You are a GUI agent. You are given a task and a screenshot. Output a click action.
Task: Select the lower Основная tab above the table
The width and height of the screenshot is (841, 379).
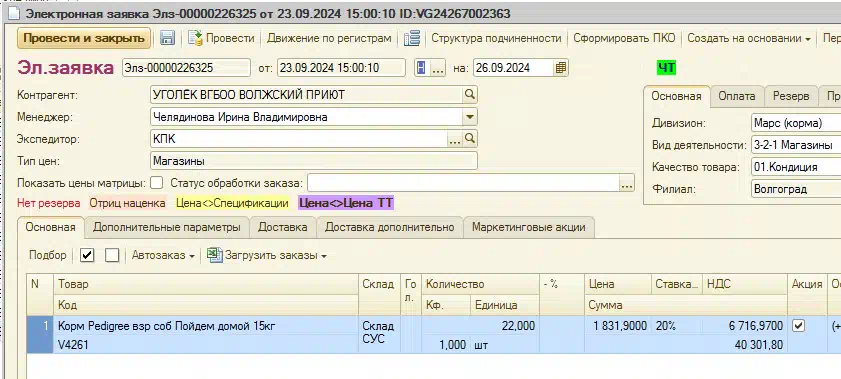click(x=50, y=227)
